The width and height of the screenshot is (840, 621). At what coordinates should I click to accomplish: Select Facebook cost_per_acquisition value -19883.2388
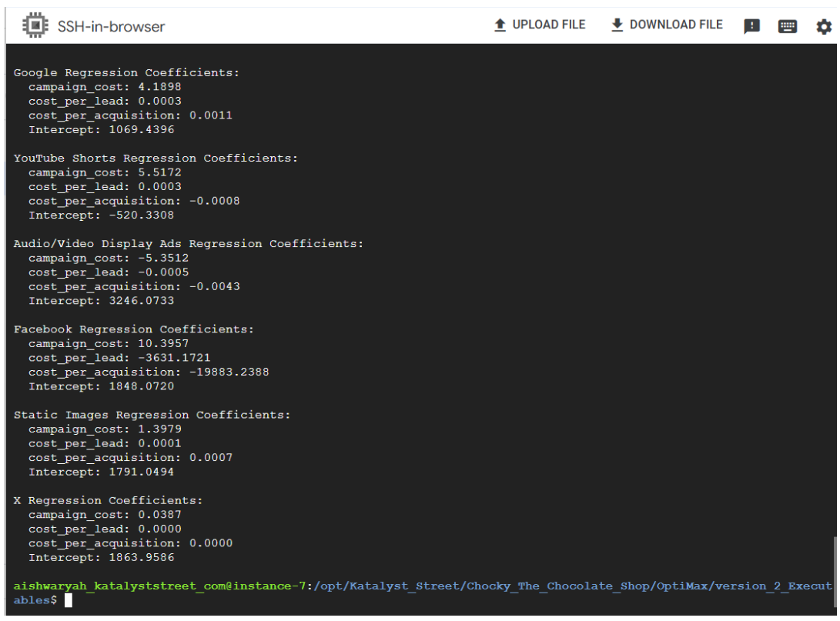[229, 372]
